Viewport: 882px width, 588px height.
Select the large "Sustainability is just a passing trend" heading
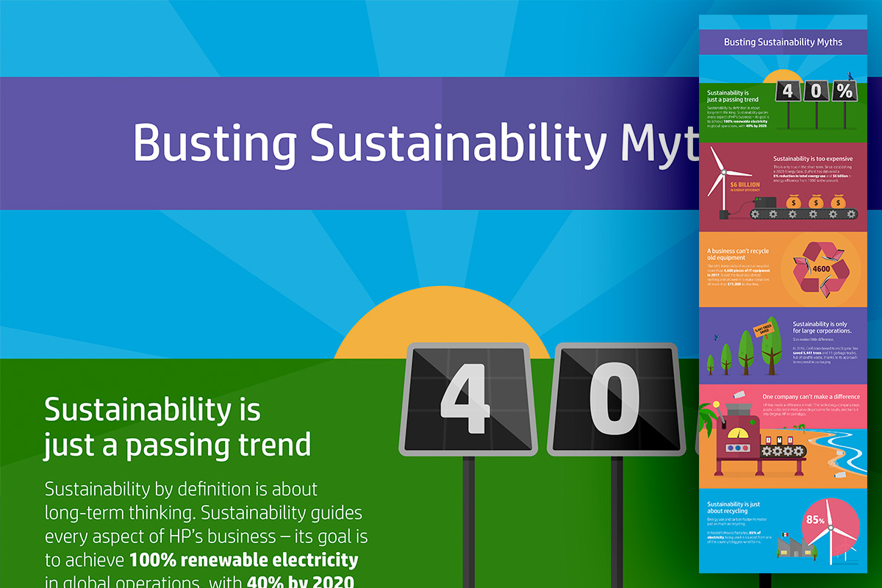coord(177,428)
